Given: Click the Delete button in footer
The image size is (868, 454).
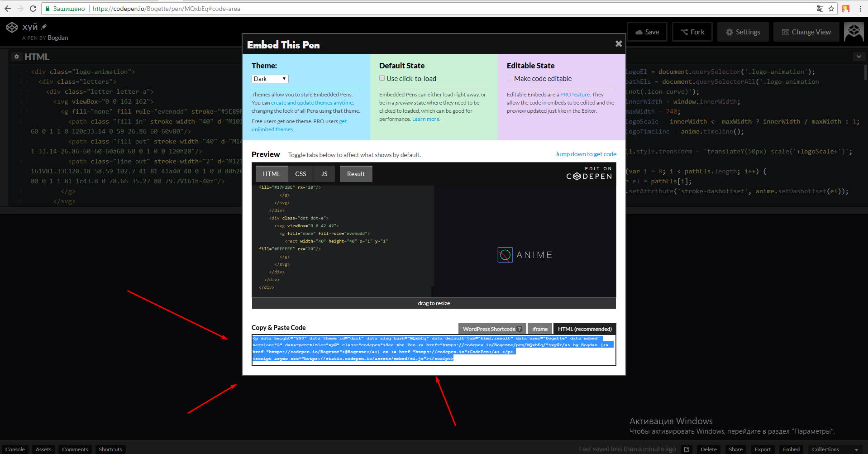Looking at the screenshot, I should [x=709, y=449].
